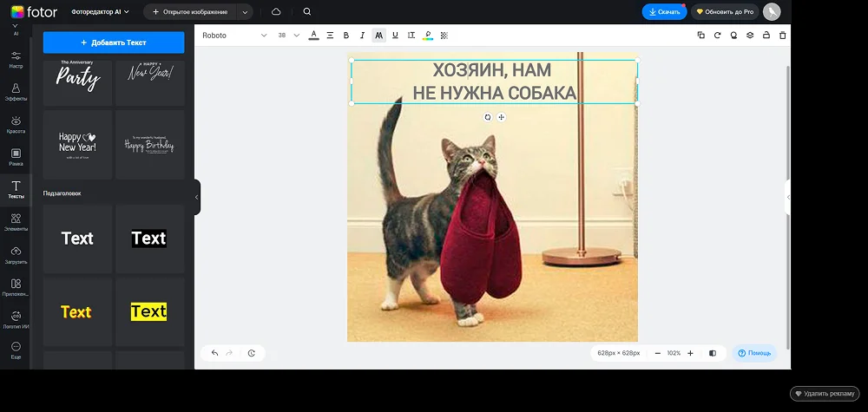Image resolution: width=868 pixels, height=412 pixels.
Task: Open the Фоторедактор AI dropdown menu
Action: click(101, 12)
